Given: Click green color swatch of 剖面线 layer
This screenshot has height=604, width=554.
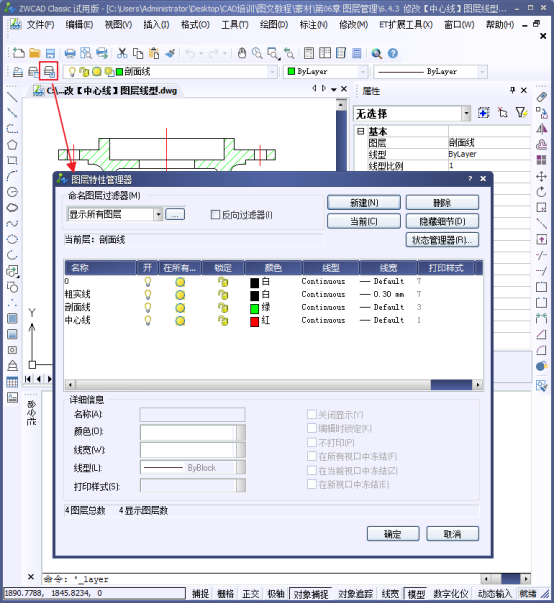Looking at the screenshot, I should 254,309.
